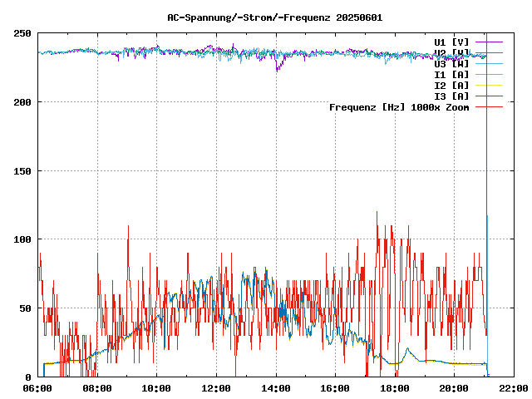Select the 08:00 time axis label

(x=97, y=388)
